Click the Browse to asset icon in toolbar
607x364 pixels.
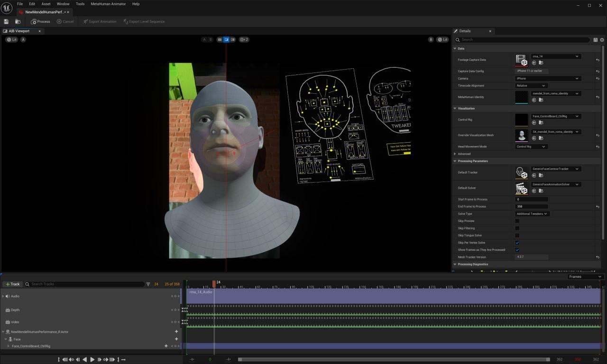coord(18,21)
